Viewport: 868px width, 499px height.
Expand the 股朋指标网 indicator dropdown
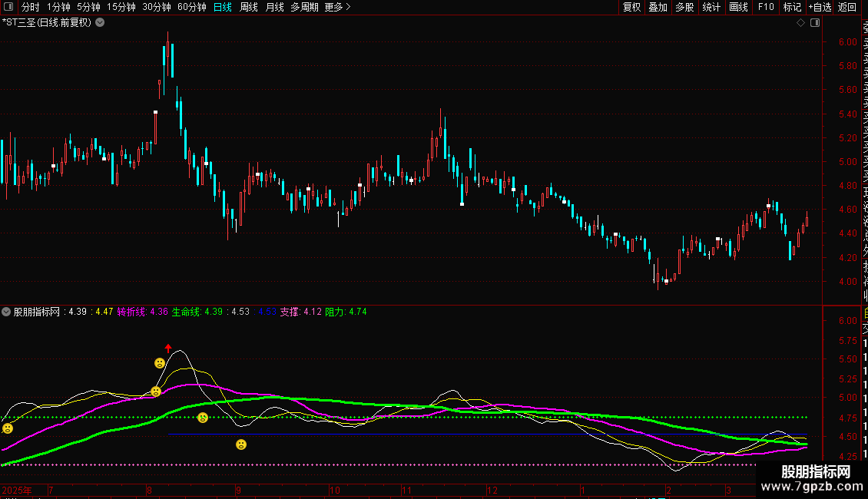6,312
